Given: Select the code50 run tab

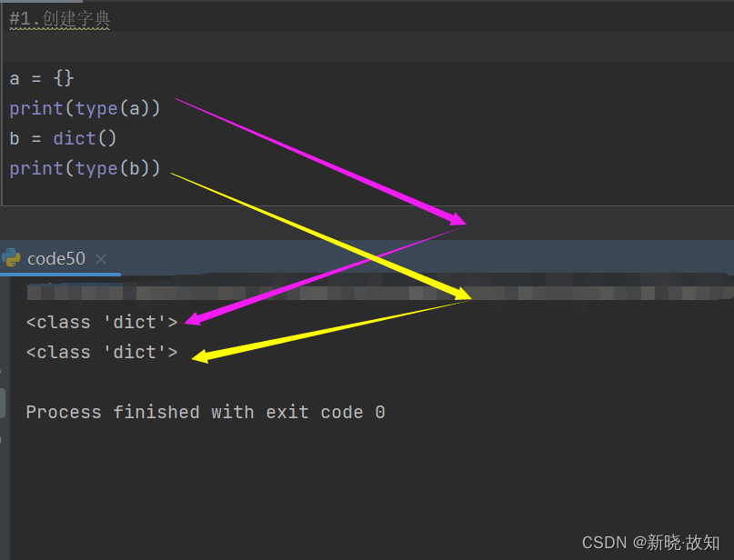Looking at the screenshot, I should click(56, 259).
